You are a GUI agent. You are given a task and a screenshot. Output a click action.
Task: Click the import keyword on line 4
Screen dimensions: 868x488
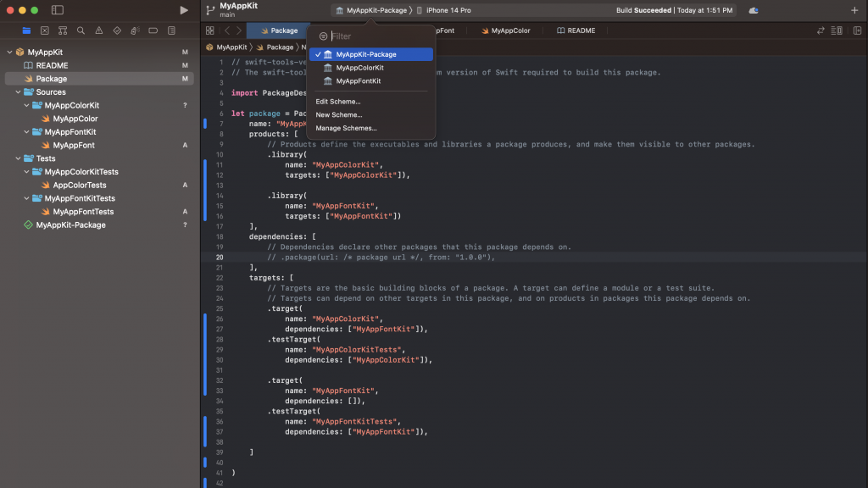point(244,93)
